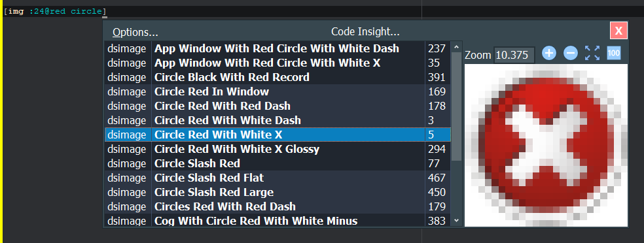Select Circles Red With Red Dash
This screenshot has height=243, width=644.
click(x=277, y=206)
